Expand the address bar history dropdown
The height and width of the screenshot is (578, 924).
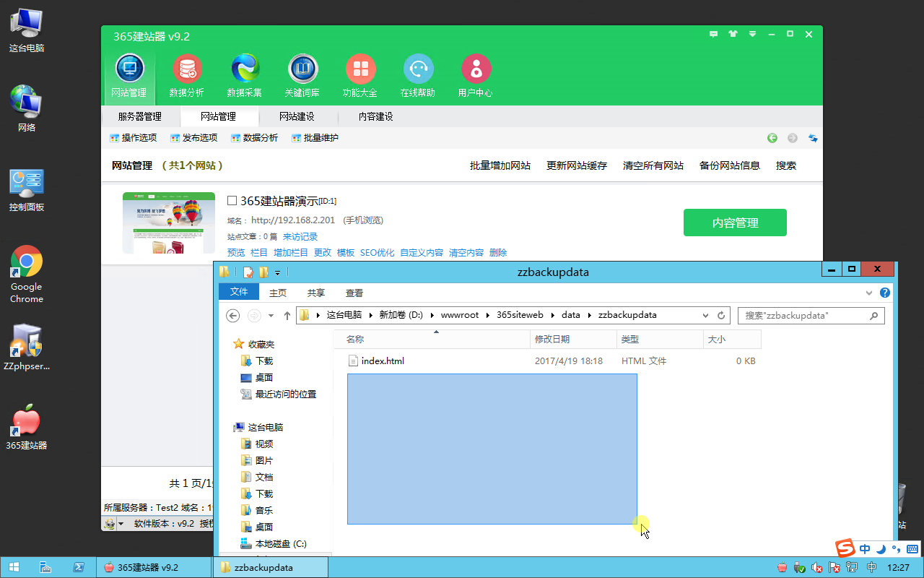pos(706,316)
